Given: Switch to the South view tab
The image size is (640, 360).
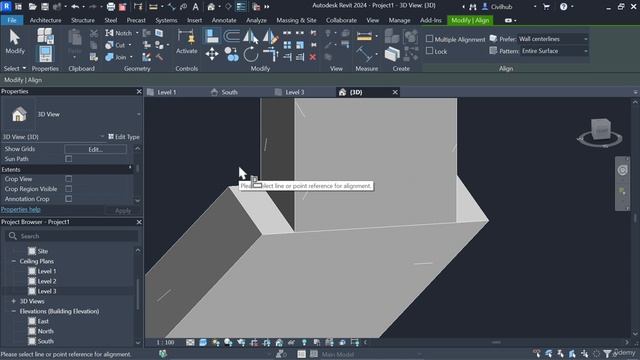Looking at the screenshot, I should pyautogui.click(x=229, y=92).
